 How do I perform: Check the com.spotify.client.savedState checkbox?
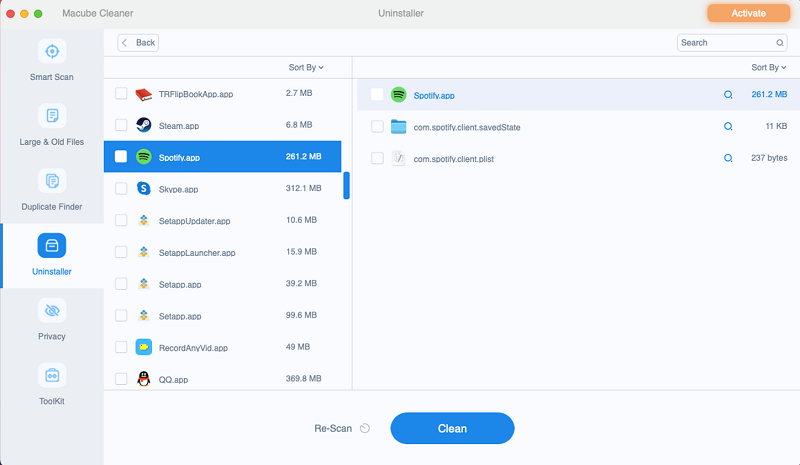[x=377, y=127]
